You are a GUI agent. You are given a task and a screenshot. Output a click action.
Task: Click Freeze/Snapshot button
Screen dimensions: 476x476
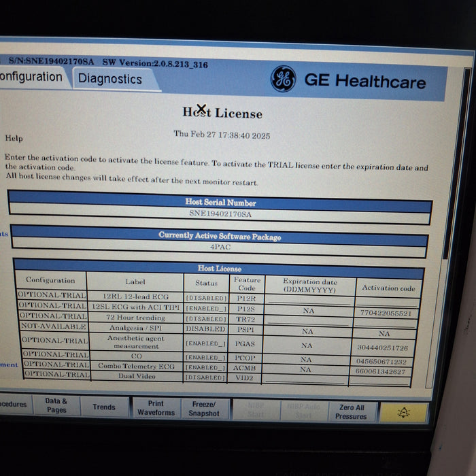coord(204,409)
